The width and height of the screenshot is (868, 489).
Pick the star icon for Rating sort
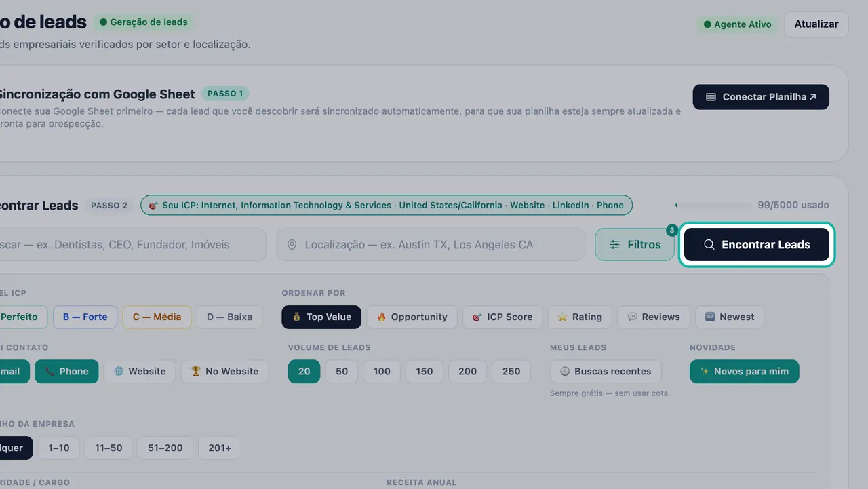(x=562, y=317)
